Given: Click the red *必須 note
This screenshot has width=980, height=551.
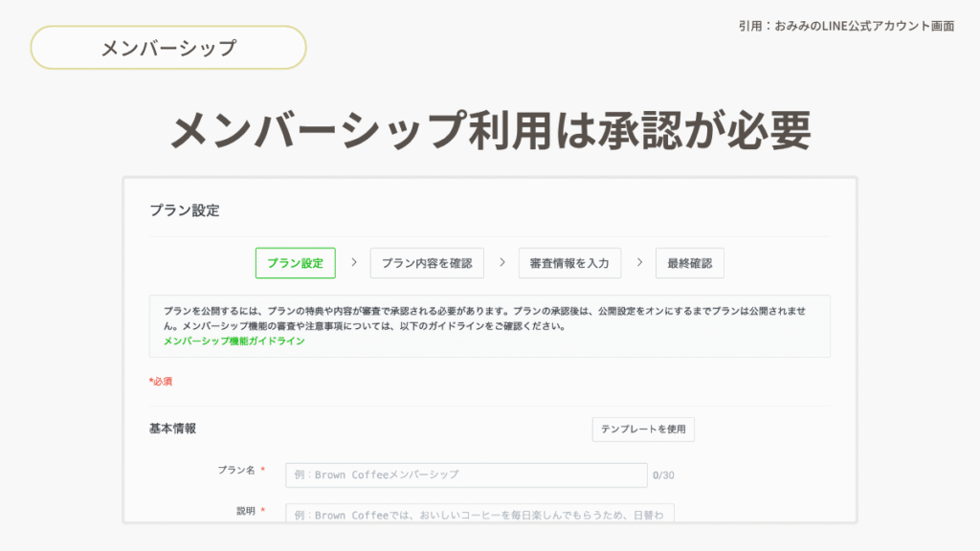Looking at the screenshot, I should 161,381.
